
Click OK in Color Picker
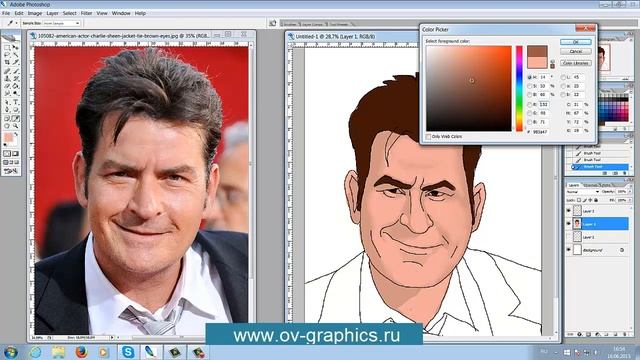click(576, 42)
